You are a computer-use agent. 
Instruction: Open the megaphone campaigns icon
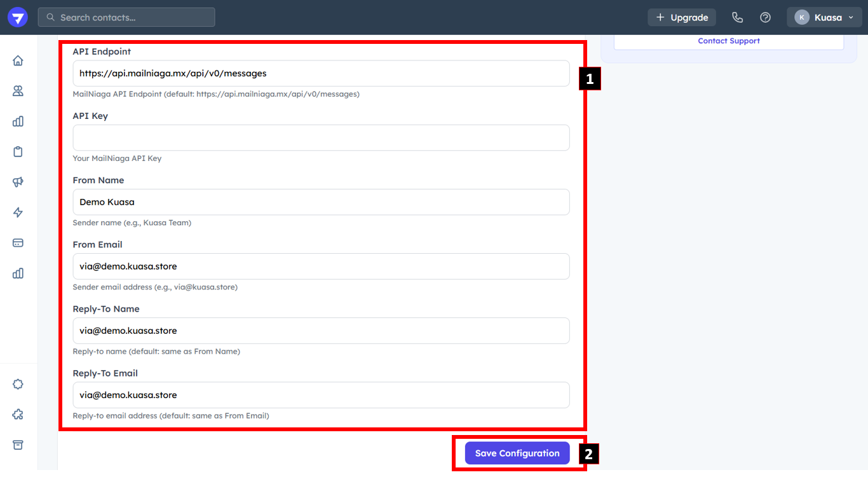pos(18,182)
